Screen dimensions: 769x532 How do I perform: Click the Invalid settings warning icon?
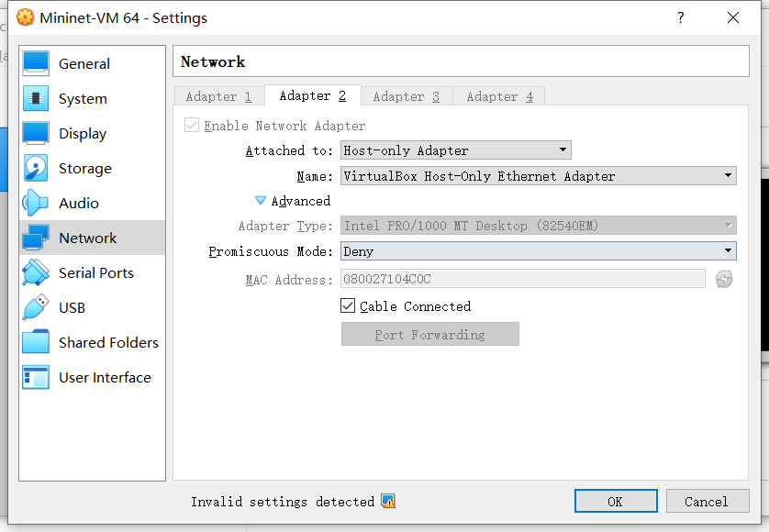pyautogui.click(x=388, y=501)
